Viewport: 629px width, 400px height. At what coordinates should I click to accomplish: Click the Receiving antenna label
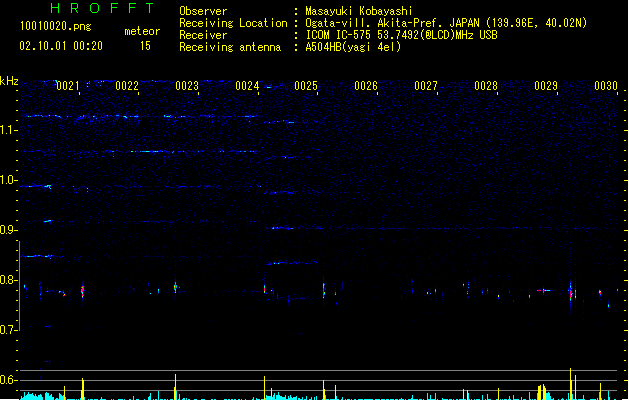pos(230,47)
